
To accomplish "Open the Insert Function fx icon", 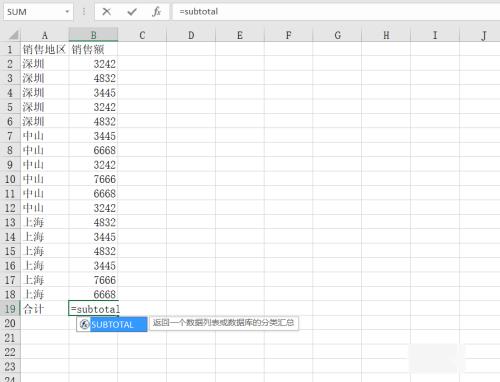I will pyautogui.click(x=156, y=12).
